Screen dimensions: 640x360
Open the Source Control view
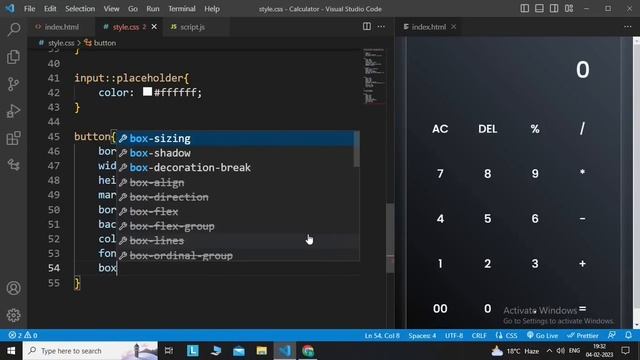[13, 84]
